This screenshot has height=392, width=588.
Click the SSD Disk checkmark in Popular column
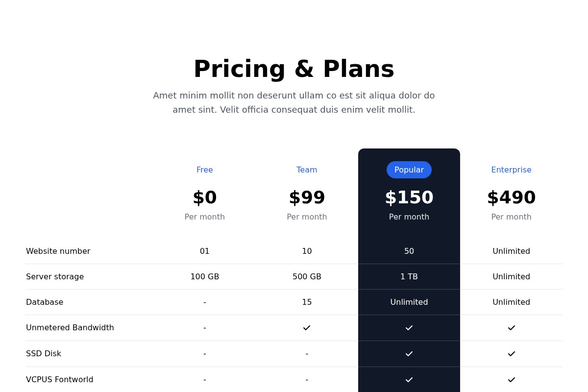click(409, 354)
